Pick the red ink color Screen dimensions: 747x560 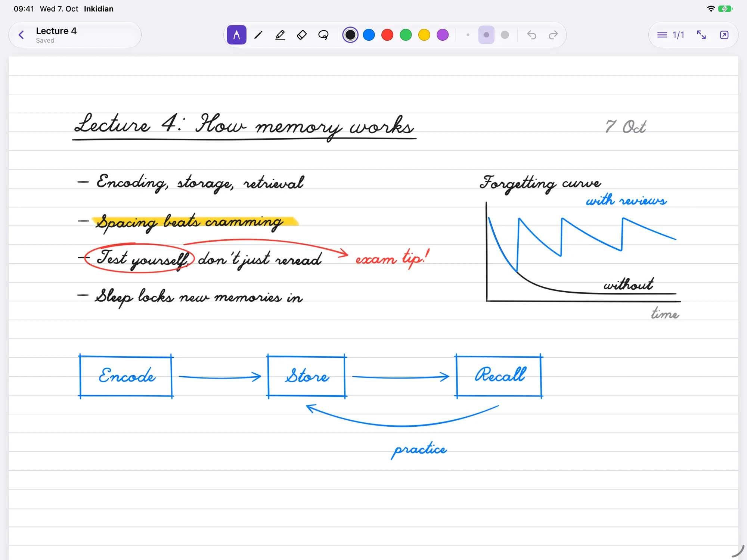pos(387,35)
